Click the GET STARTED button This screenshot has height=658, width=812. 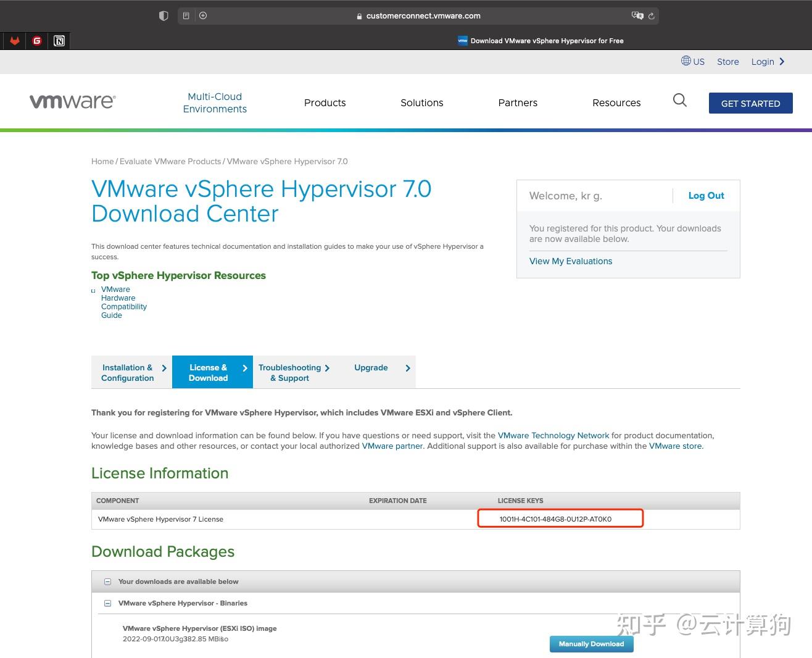click(750, 103)
